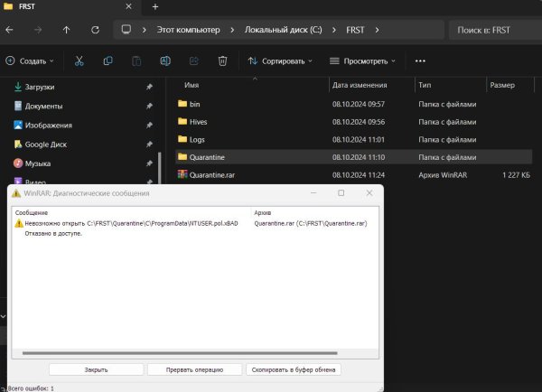
Task: Open the three-dots See more menu
Action: tap(420, 61)
